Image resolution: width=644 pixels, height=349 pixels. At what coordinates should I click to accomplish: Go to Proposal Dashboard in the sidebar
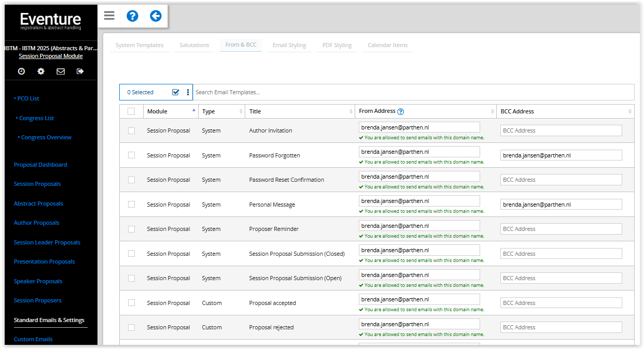coord(40,165)
